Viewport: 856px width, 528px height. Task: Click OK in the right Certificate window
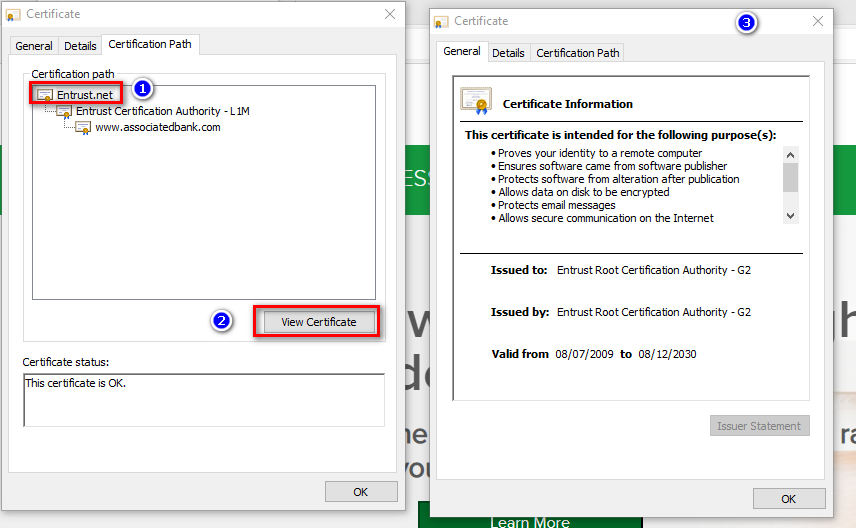tap(789, 499)
